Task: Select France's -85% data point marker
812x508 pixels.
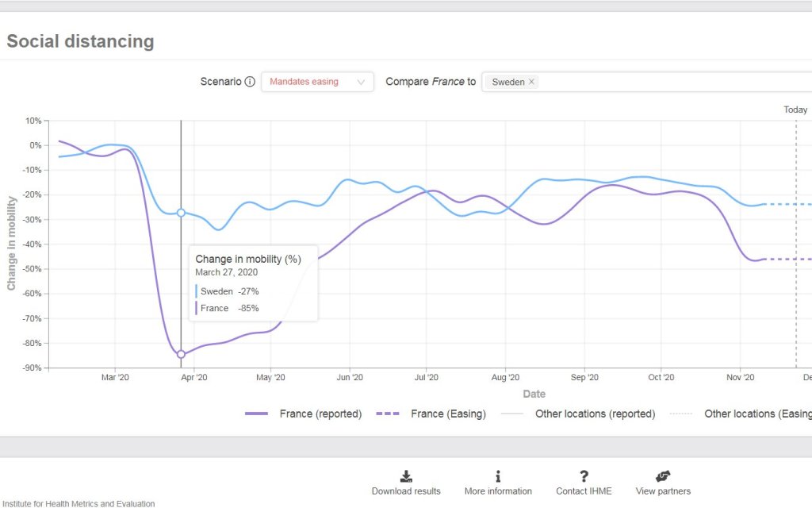Action: [x=181, y=354]
